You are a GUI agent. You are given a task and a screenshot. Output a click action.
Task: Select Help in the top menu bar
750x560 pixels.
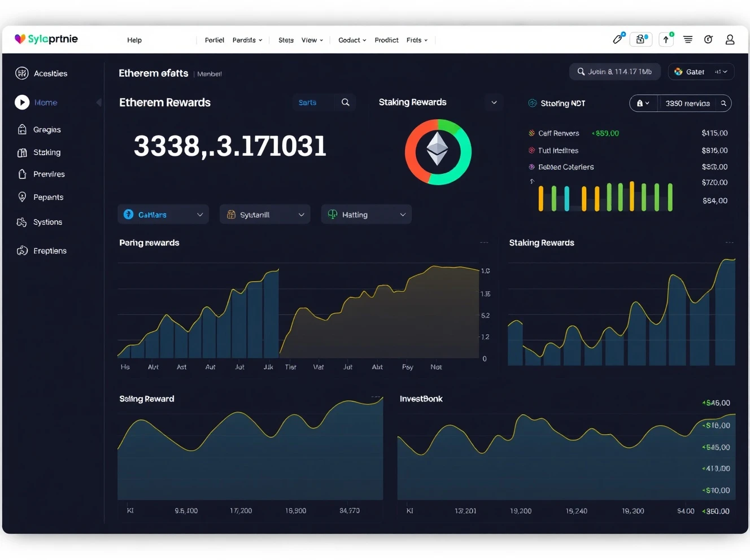[x=134, y=40]
